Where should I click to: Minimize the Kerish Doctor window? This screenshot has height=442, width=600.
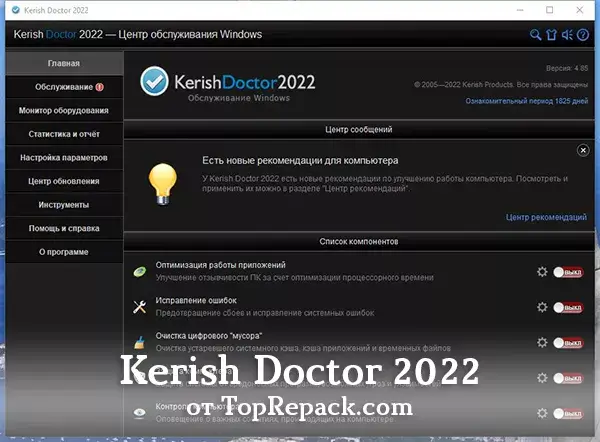520,10
